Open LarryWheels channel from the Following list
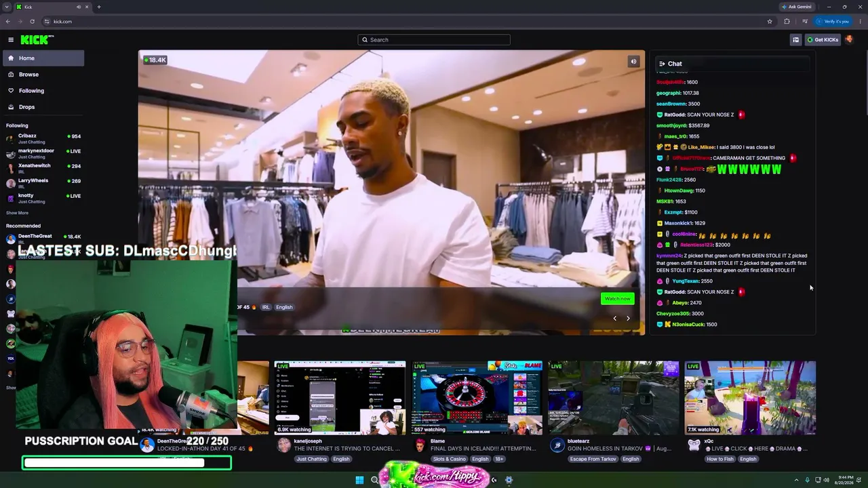The image size is (868, 488). tap(43, 183)
